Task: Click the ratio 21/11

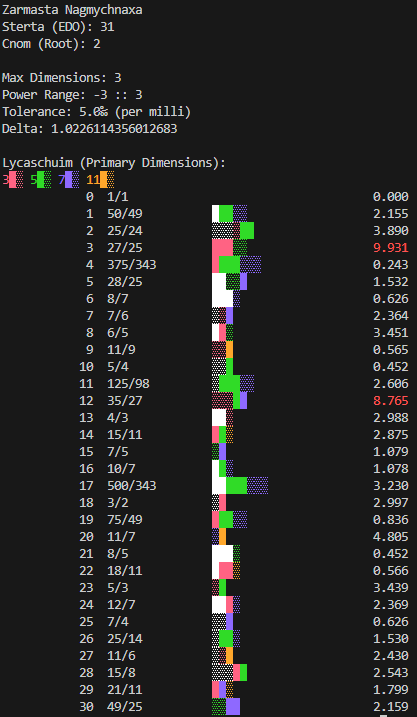Action: 125,690
